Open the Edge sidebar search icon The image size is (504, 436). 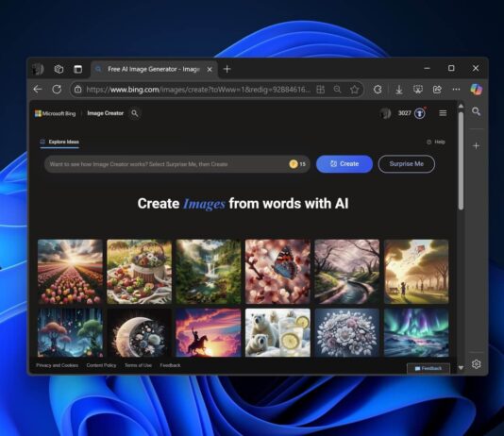pyautogui.click(x=477, y=111)
